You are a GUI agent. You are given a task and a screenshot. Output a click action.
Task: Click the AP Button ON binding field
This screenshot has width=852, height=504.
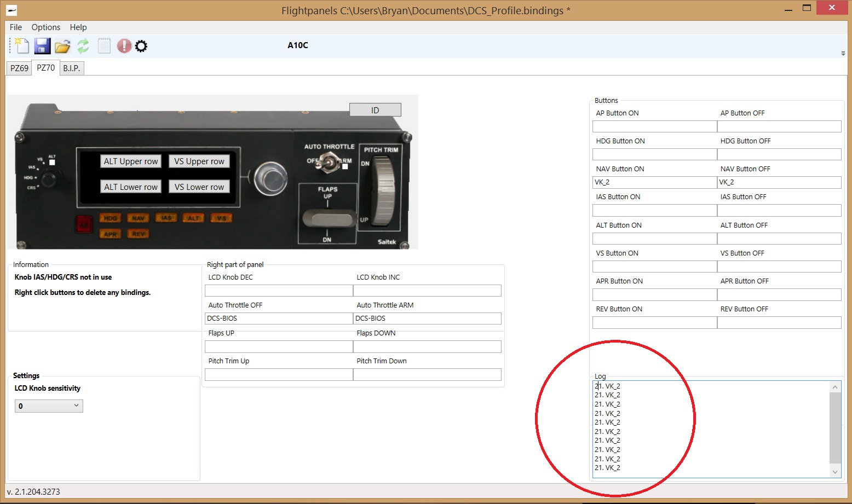pos(655,126)
